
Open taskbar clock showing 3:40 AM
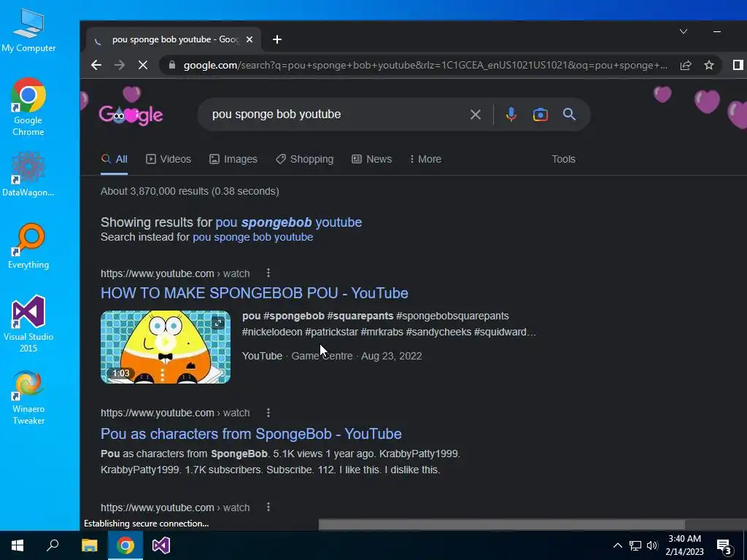(x=684, y=545)
